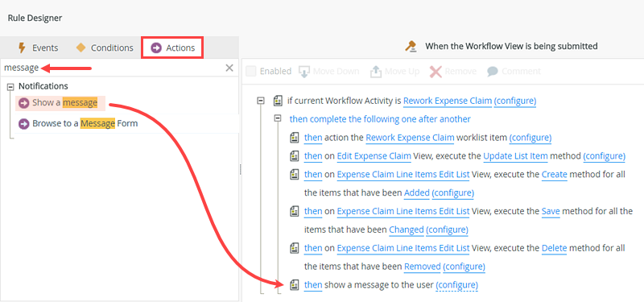Click the orange diamond Conditions icon
This screenshot has height=302, width=644.
click(x=81, y=48)
